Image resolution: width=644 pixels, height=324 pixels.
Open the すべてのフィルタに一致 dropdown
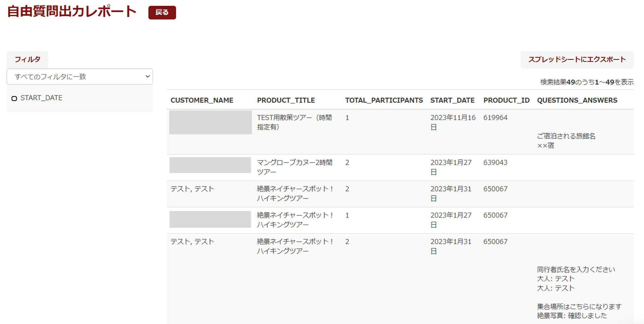coord(79,77)
